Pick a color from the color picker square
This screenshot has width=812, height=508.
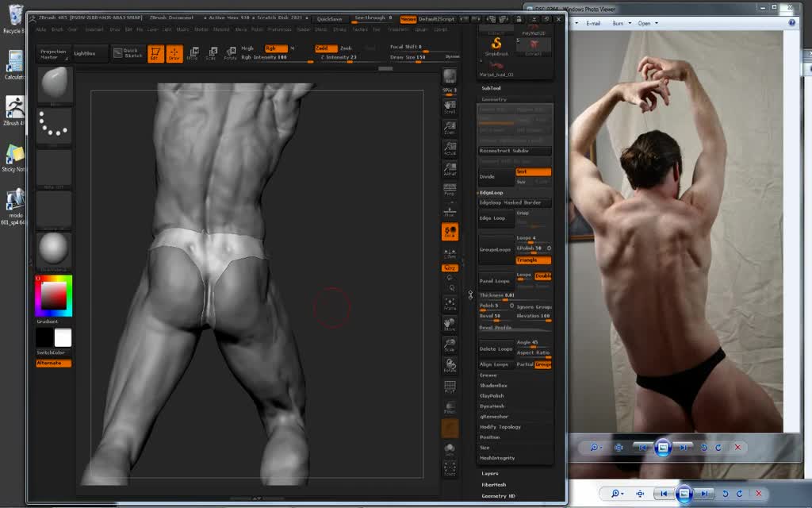pyautogui.click(x=54, y=295)
